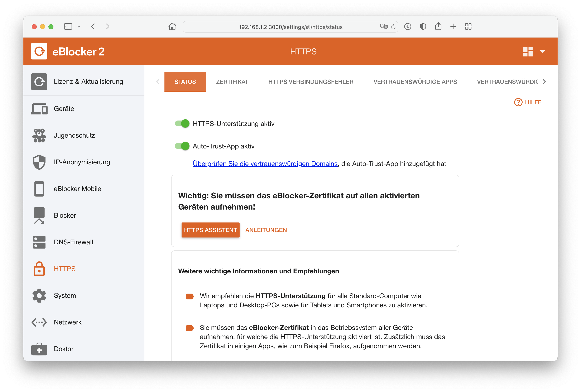
Task: Open Lizenz & Aktualisierung menu label
Action: (88, 82)
